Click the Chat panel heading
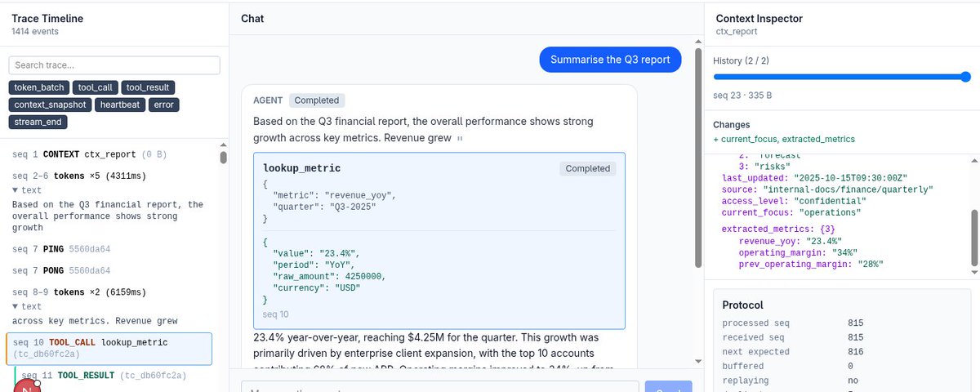The height and width of the screenshot is (392, 980). coord(252,19)
